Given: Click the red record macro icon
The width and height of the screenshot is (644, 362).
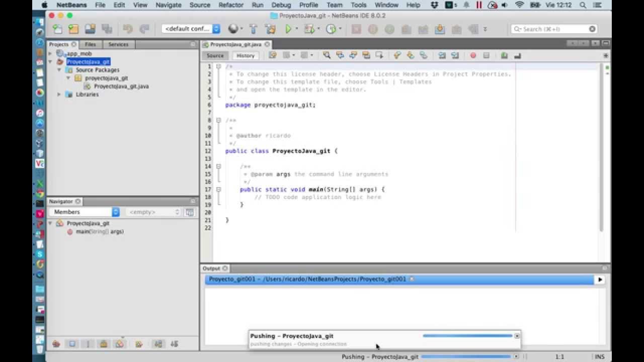Looking at the screenshot, I should (x=473, y=56).
